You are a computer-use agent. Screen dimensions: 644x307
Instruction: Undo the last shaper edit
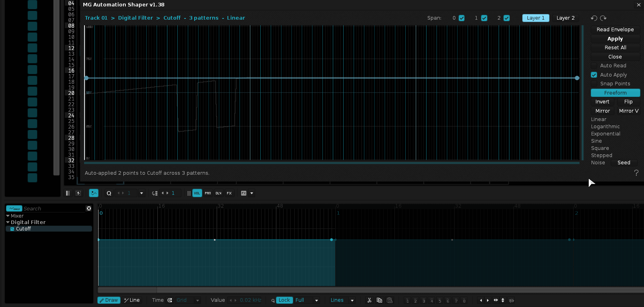tap(594, 18)
